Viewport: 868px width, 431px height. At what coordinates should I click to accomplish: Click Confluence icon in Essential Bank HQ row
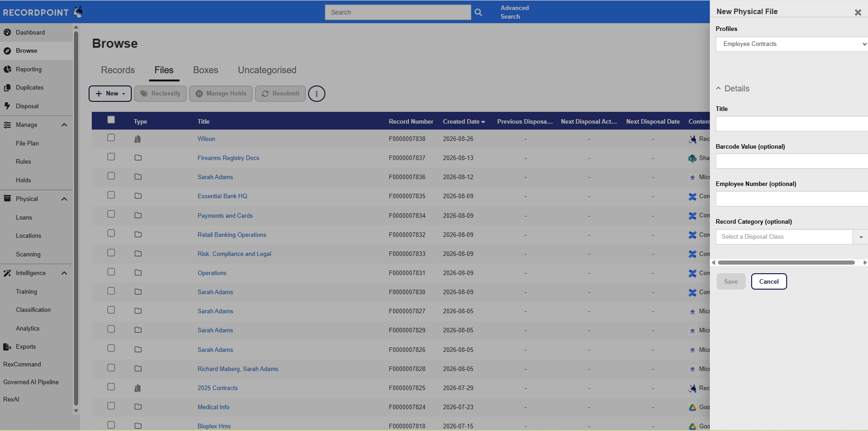[693, 196]
